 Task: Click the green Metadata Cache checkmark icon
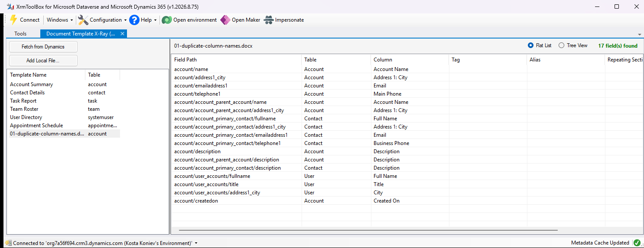point(637,243)
